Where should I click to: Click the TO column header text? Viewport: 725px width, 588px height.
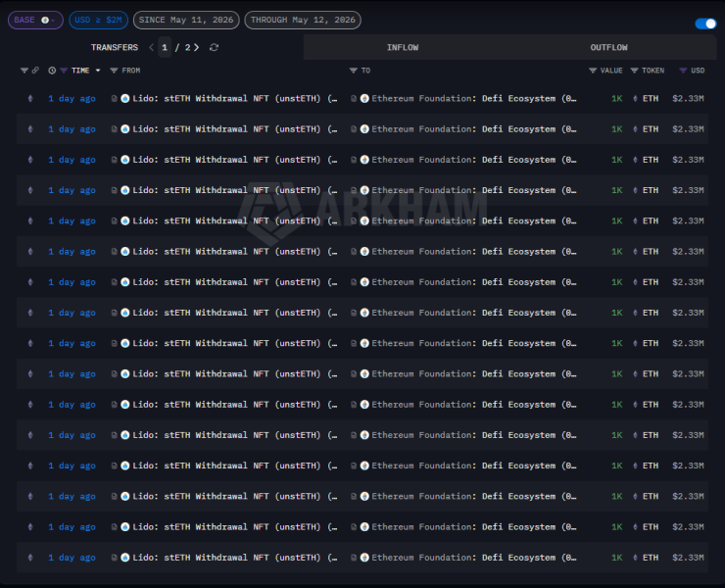point(365,71)
